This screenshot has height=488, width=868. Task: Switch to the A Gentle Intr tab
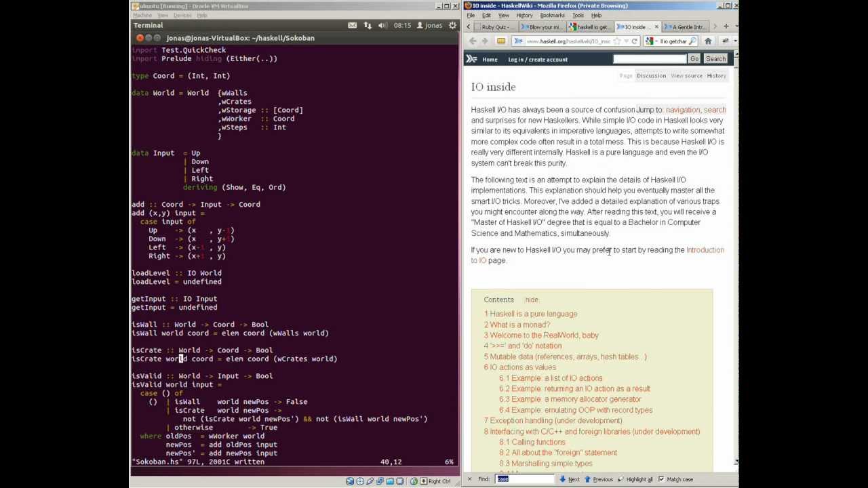(685, 27)
